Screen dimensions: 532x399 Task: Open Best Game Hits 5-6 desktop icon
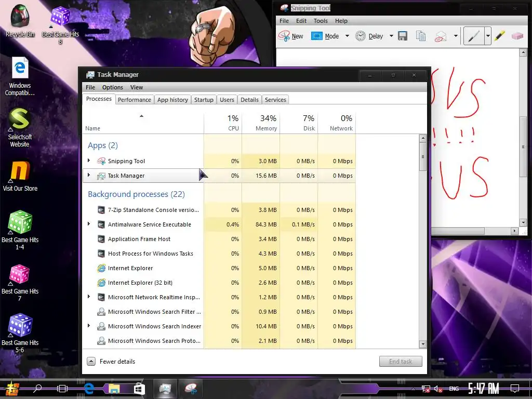(x=20, y=333)
